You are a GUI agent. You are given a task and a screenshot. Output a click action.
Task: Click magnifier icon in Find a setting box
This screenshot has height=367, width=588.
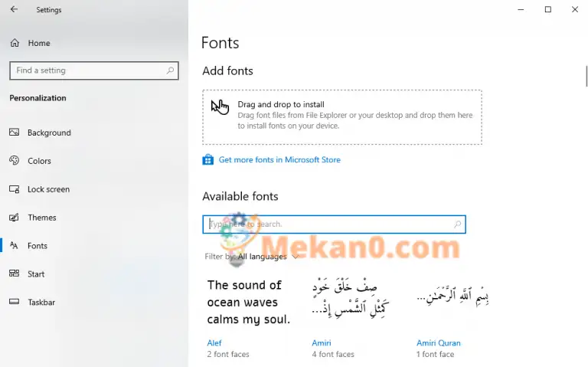click(x=170, y=70)
